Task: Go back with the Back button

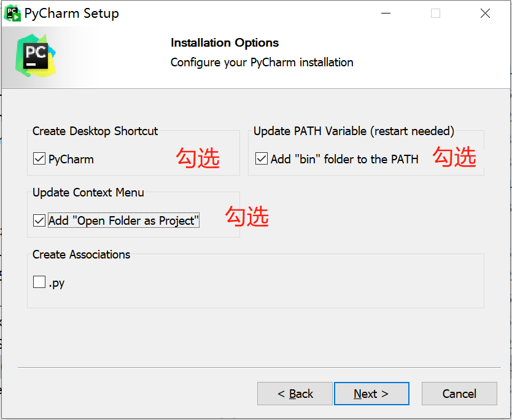Action: pyautogui.click(x=295, y=394)
